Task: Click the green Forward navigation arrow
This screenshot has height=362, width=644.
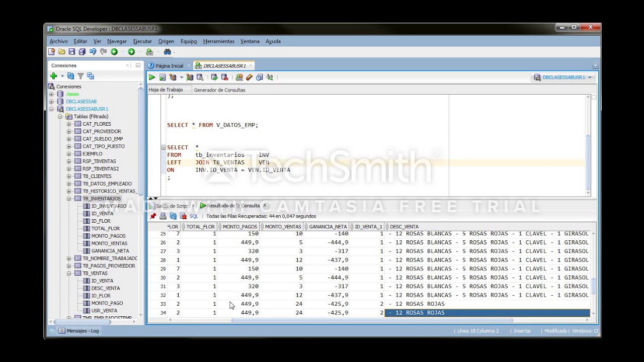Action: pyautogui.click(x=131, y=52)
